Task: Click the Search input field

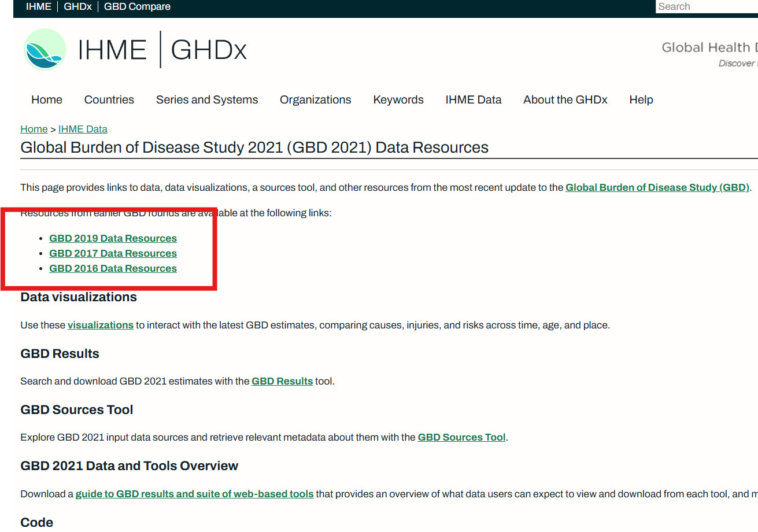Action: [x=707, y=6]
